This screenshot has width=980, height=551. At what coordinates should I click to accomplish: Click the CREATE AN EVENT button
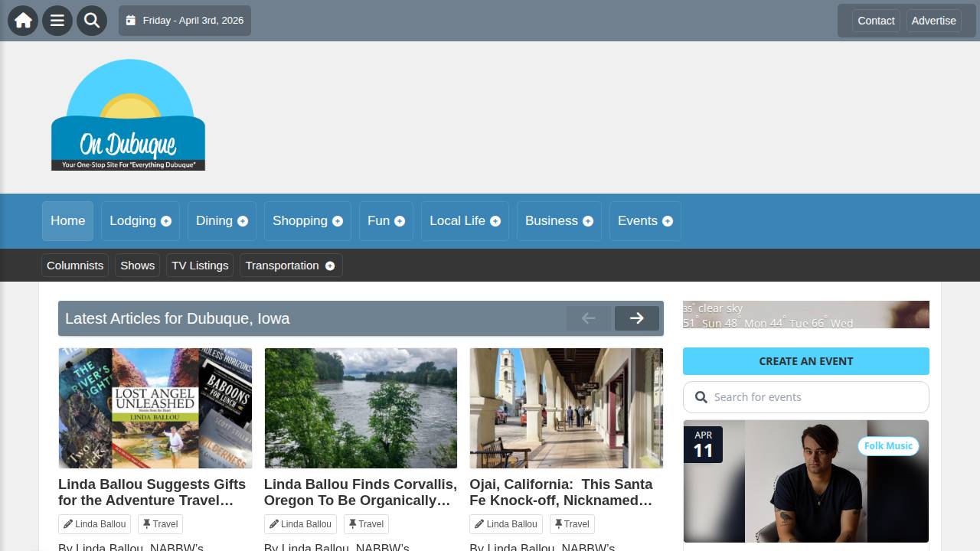coord(805,360)
